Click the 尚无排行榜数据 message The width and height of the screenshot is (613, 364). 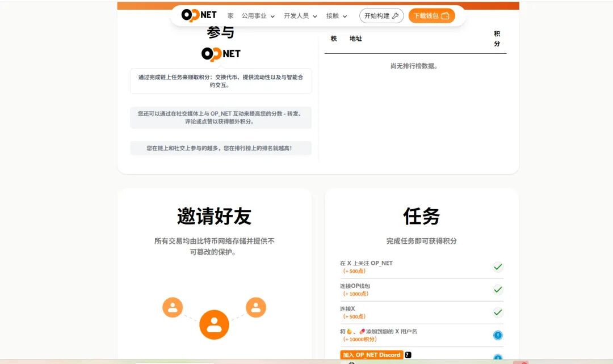pyautogui.click(x=414, y=66)
